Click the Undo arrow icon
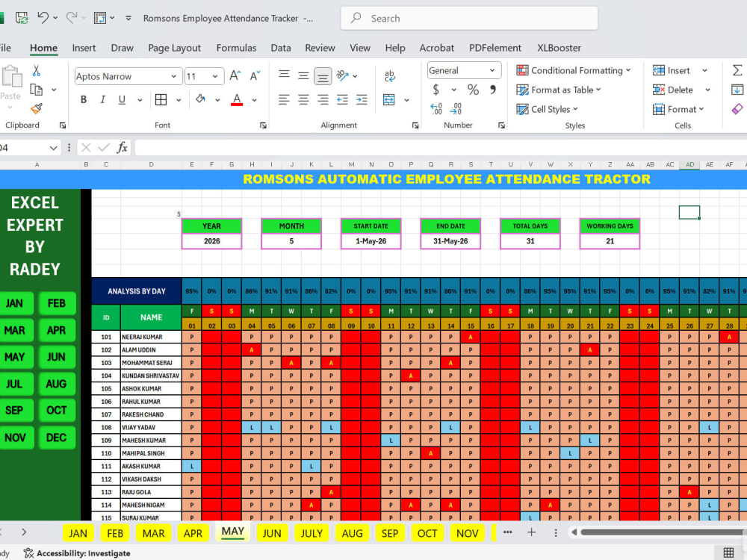 click(x=43, y=18)
